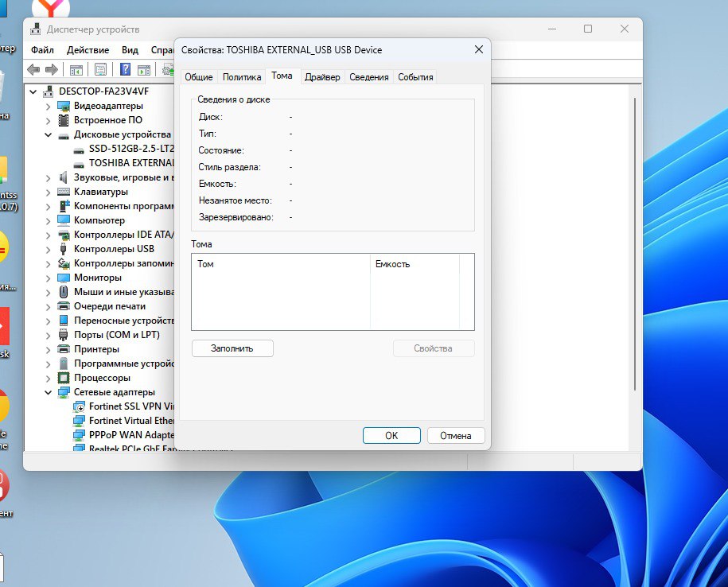This screenshot has width=728, height=587.
Task: Click the Properties toolbar icon in Device Manager
Action: [100, 70]
